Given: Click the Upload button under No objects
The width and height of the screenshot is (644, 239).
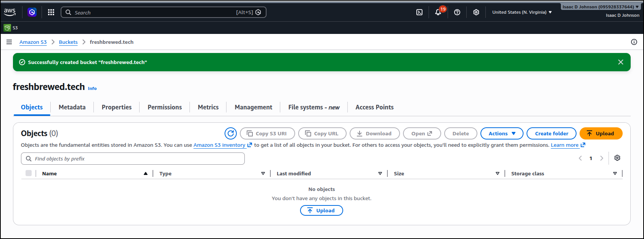Looking at the screenshot, I should 321,210.
